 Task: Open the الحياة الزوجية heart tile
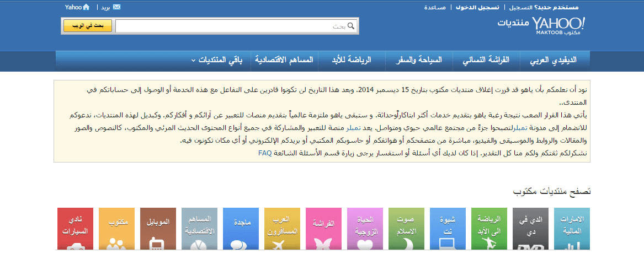point(365,229)
